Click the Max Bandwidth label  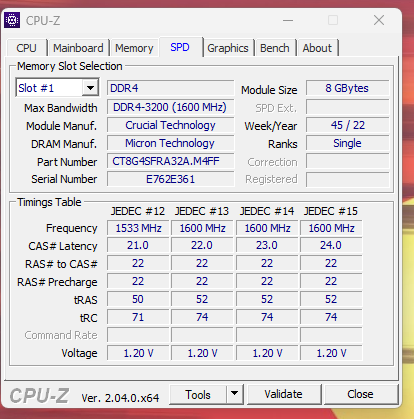61,108
